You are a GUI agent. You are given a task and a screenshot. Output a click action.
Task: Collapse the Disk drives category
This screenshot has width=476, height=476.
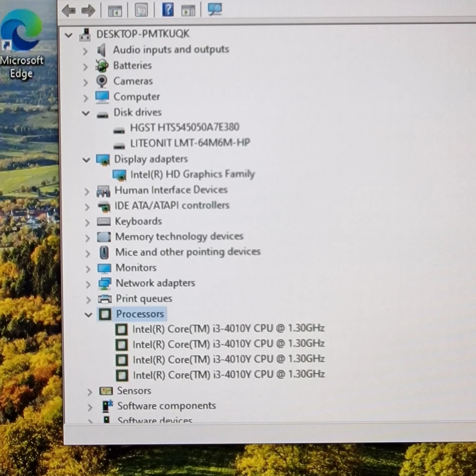[85, 113]
